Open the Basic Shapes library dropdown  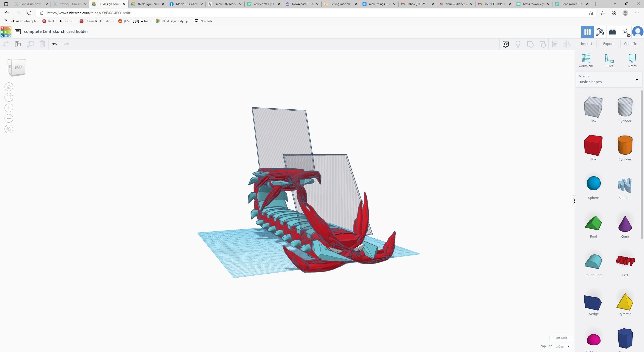tap(609, 79)
